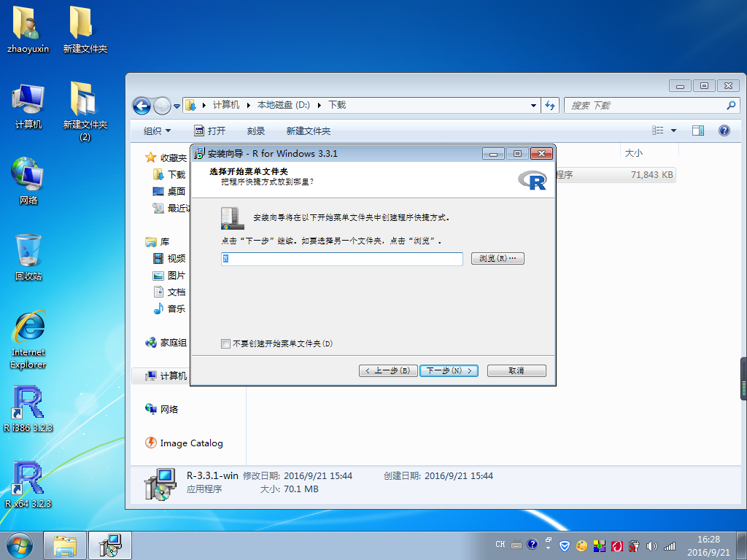
Task: Select R x64 3.2.3 shortcut
Action: (x=28, y=484)
